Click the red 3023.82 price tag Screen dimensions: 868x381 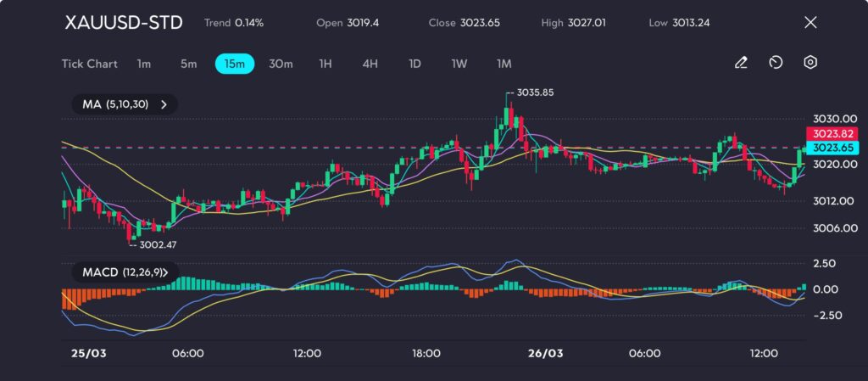[835, 134]
